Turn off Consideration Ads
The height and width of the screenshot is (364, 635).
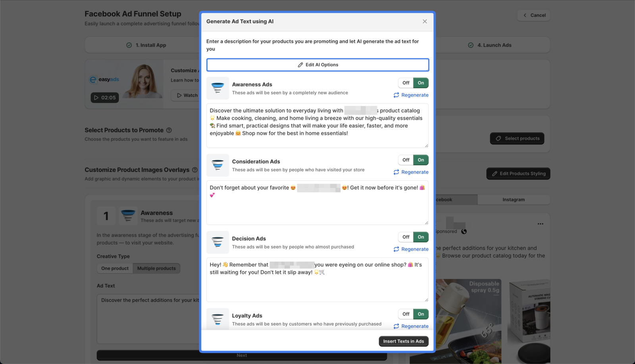pyautogui.click(x=405, y=160)
